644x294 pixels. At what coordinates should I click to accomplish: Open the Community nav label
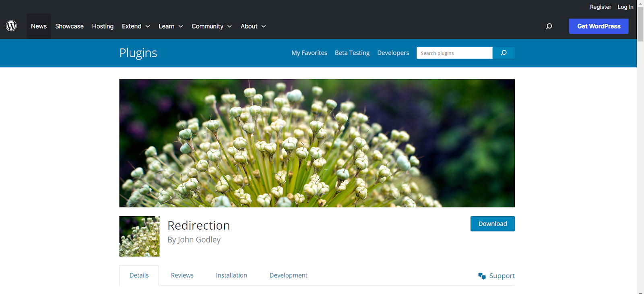pos(207,26)
